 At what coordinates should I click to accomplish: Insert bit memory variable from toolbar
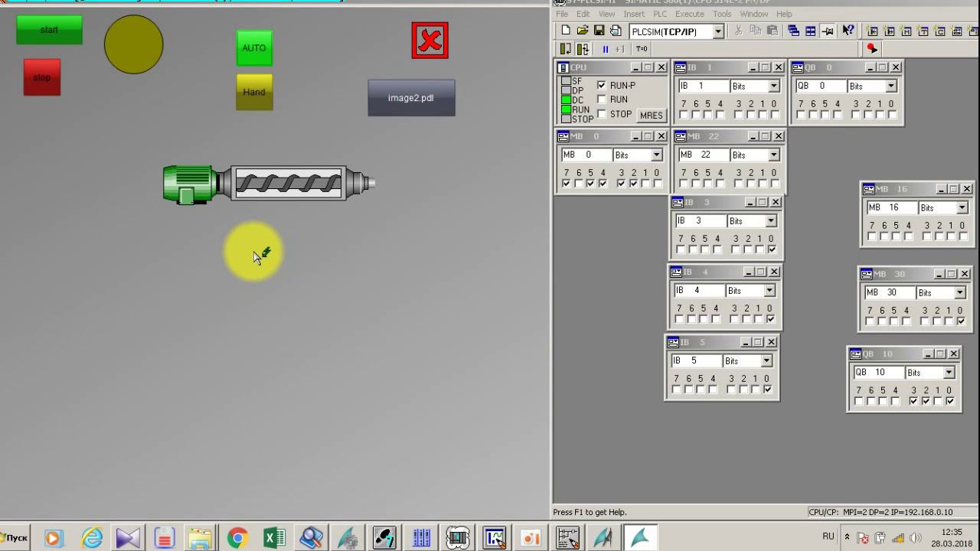tap(906, 31)
